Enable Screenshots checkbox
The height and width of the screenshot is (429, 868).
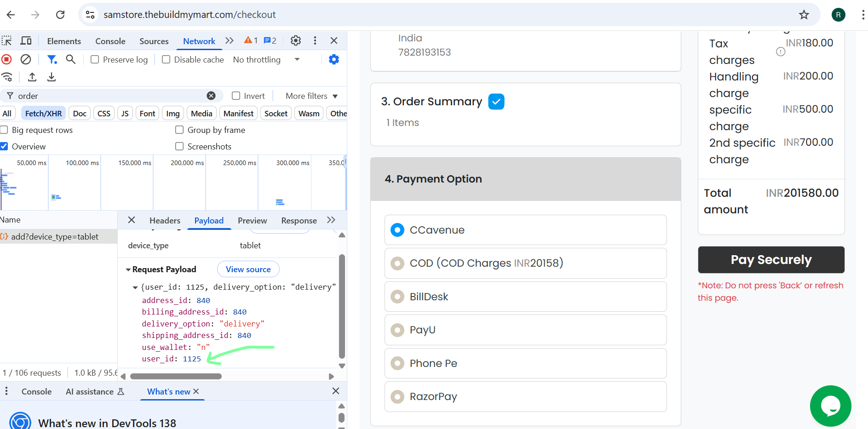click(179, 146)
